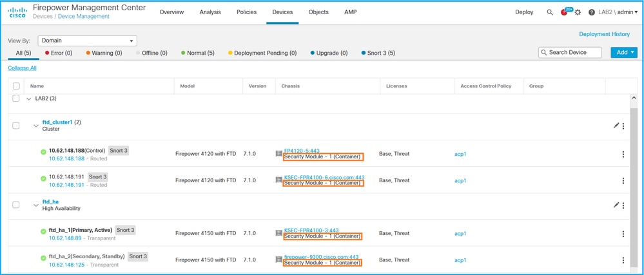Click green status icon for ftd_ha_2

click(x=44, y=258)
